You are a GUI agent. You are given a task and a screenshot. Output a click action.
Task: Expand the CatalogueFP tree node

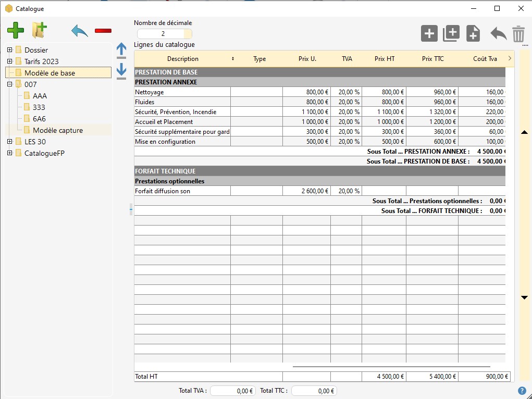9,153
